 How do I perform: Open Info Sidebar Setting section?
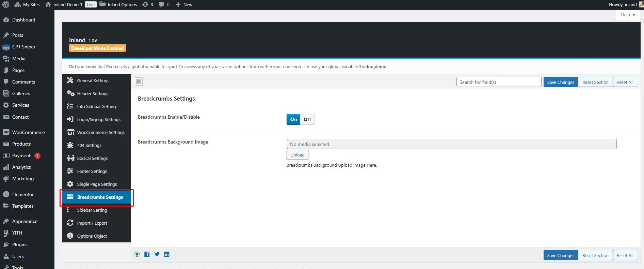click(96, 106)
